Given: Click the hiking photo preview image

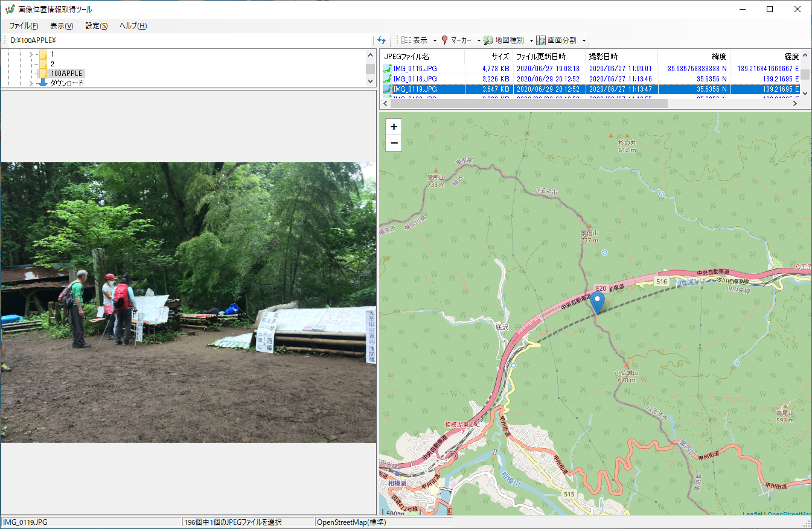Looking at the screenshot, I should point(188,302).
